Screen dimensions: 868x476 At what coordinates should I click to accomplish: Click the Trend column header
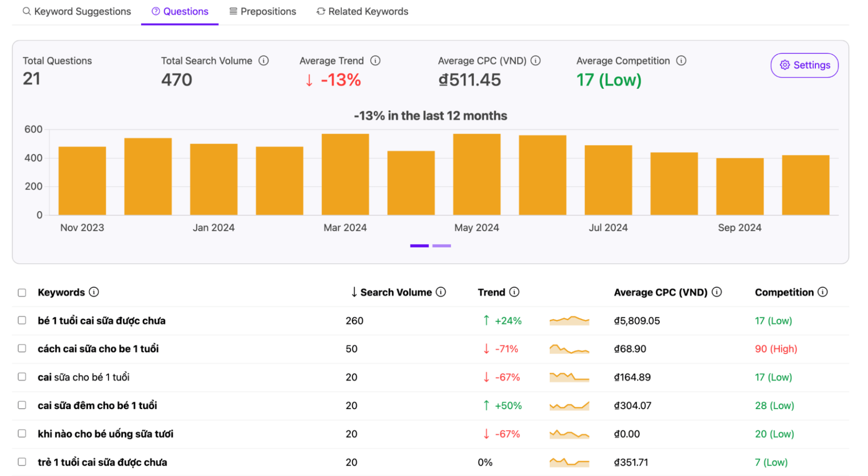pos(491,292)
